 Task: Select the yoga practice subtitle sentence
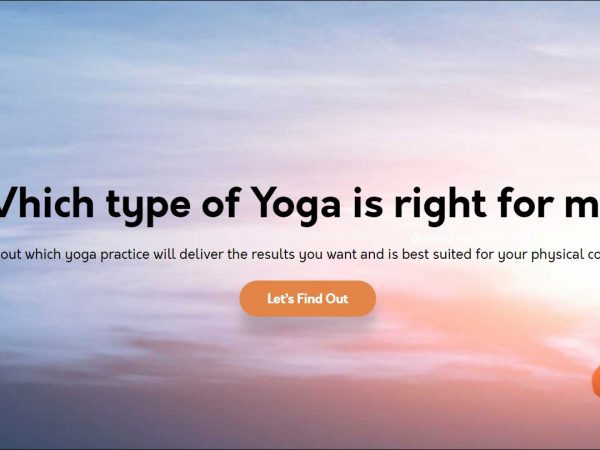pos(300,254)
